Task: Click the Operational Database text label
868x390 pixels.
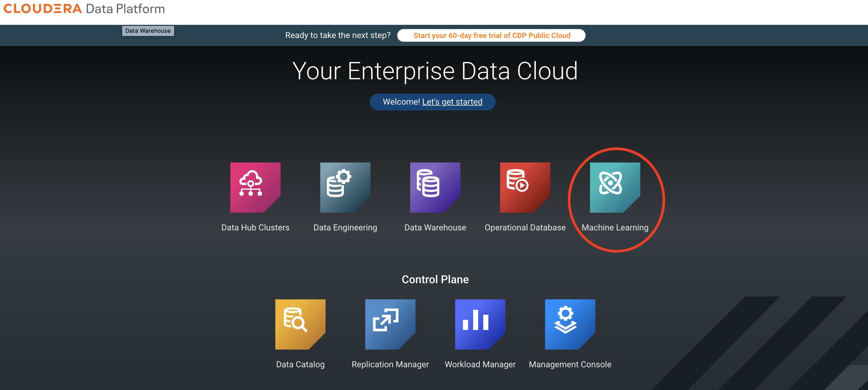Action: (525, 228)
